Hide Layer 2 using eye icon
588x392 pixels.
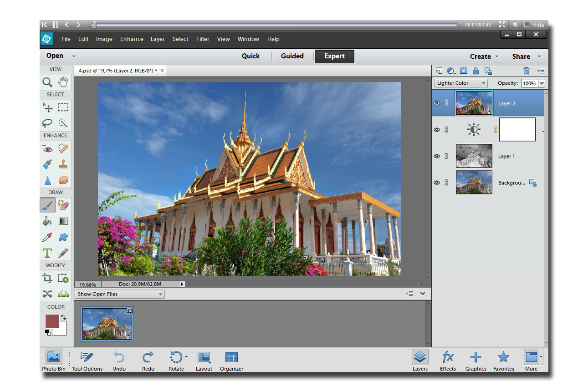(x=437, y=103)
